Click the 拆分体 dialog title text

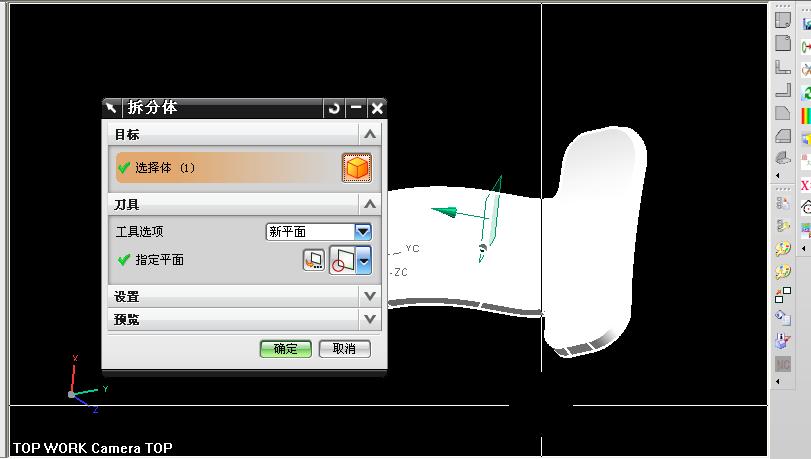click(152, 108)
